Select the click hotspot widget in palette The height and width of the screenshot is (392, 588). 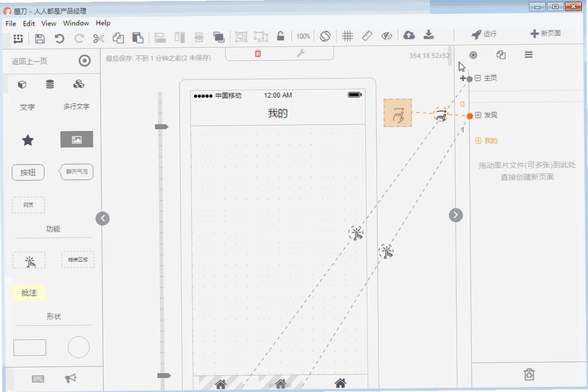pos(29,260)
